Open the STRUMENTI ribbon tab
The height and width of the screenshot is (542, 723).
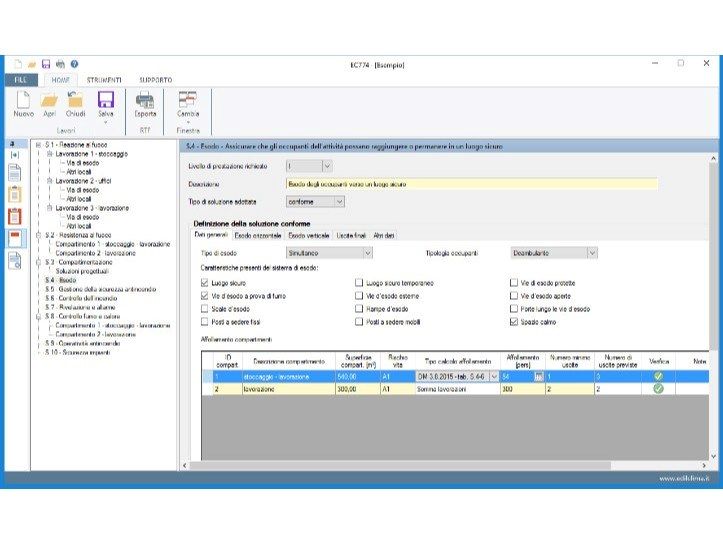pos(104,80)
